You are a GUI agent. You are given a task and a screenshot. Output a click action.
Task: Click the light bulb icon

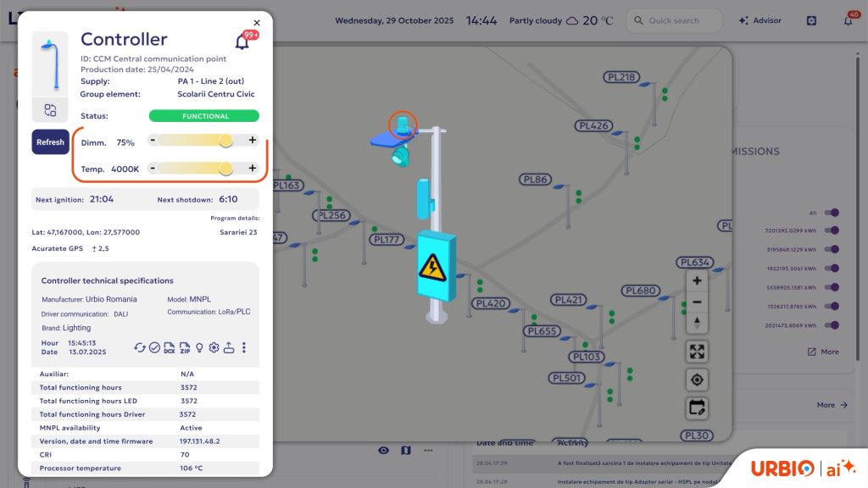pyautogui.click(x=199, y=347)
